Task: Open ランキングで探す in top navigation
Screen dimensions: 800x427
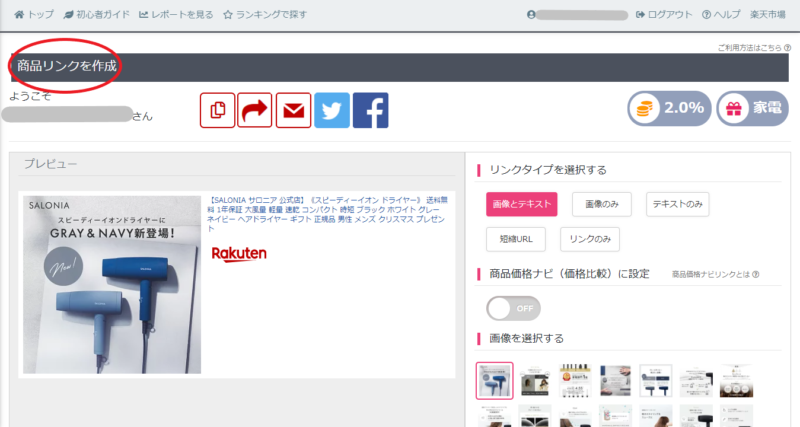Action: [x=265, y=14]
